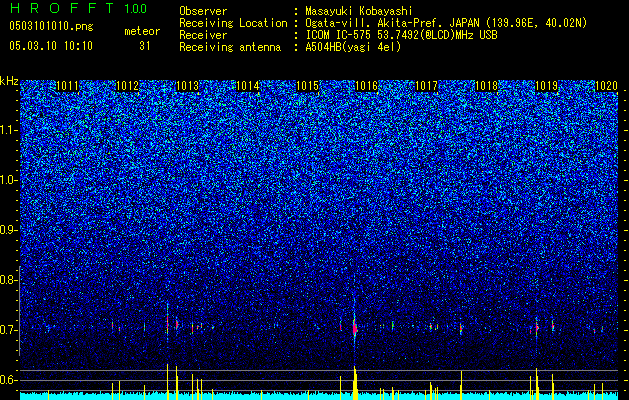Screen dimensions: 629x400
Task: Click the strong meteor echo just before 1016
Action: coord(355,327)
